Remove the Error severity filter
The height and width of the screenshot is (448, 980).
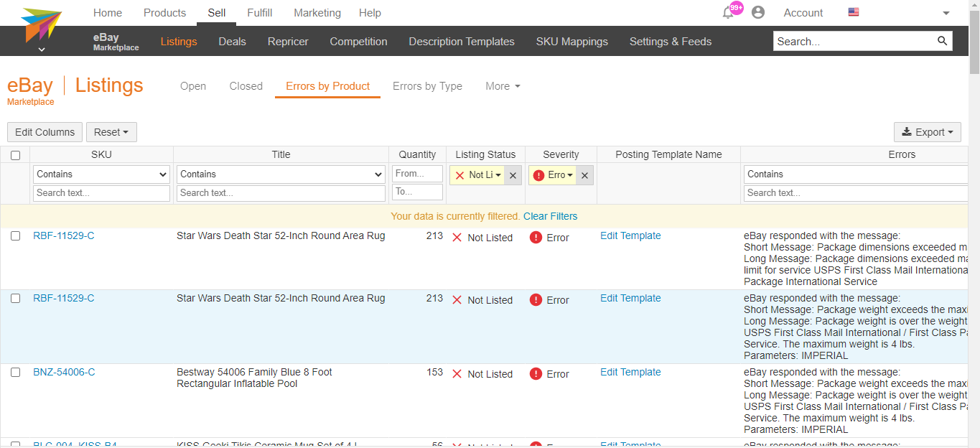tap(584, 175)
